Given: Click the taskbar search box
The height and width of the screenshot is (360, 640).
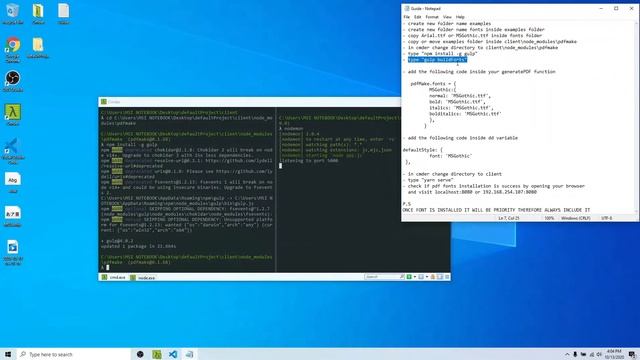Looking at the screenshot, I should click(x=73, y=354).
